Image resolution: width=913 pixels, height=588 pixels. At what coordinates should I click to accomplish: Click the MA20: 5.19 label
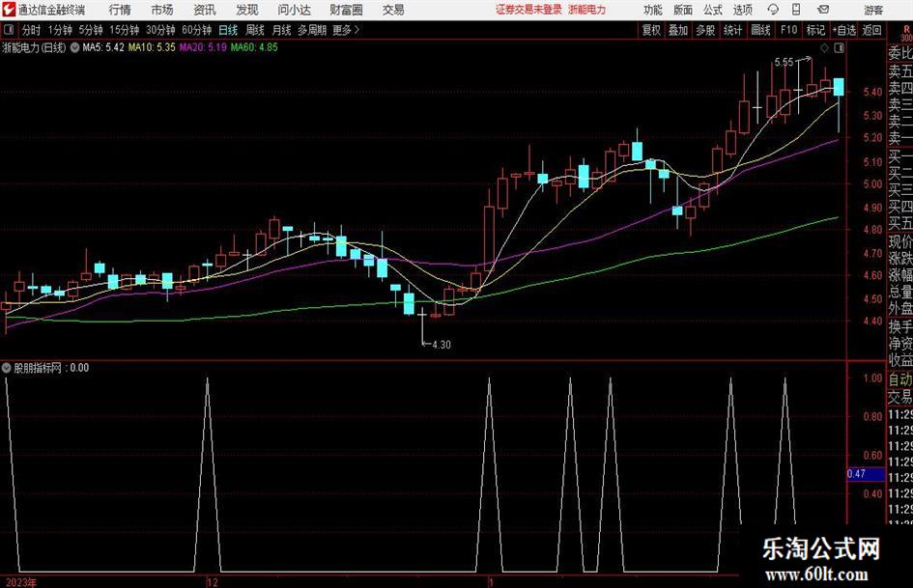click(203, 47)
